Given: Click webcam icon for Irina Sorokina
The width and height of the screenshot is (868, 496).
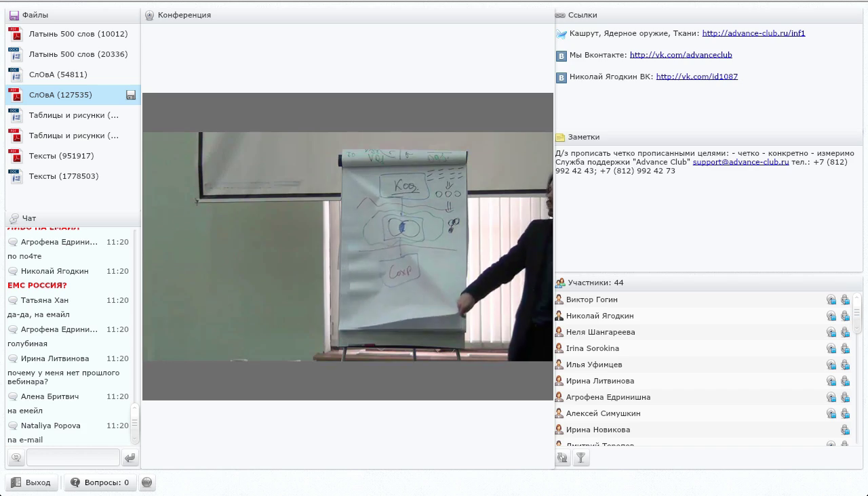Looking at the screenshot, I should coord(831,348).
